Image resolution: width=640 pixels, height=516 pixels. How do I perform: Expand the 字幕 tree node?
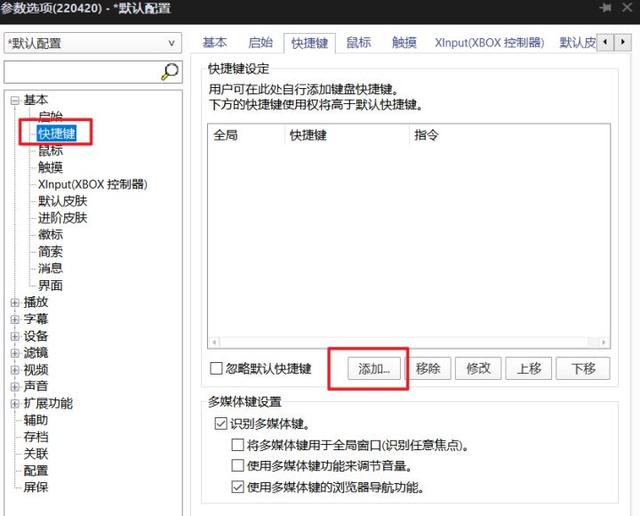[15, 319]
